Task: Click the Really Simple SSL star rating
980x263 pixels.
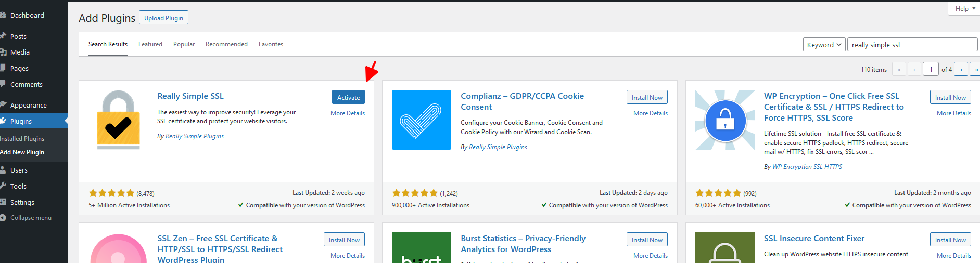Action: click(111, 193)
